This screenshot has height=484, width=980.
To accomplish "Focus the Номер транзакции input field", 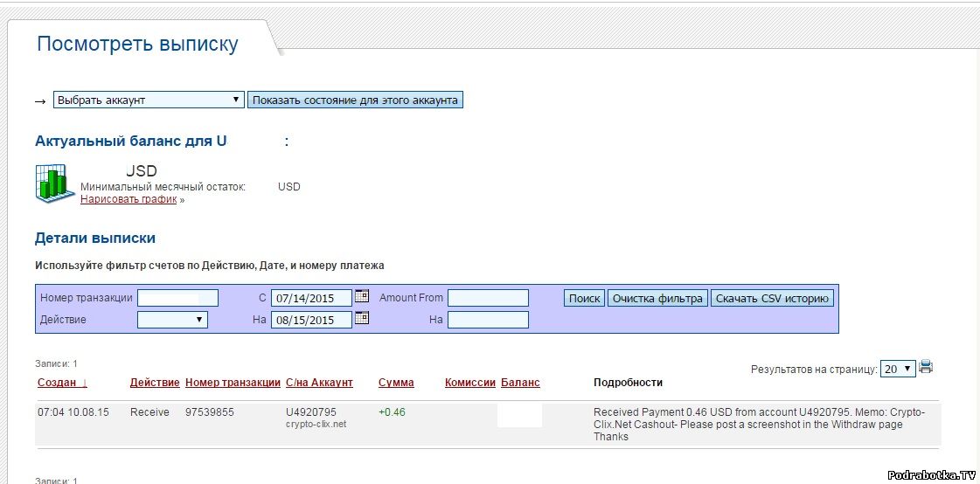I will point(177,298).
